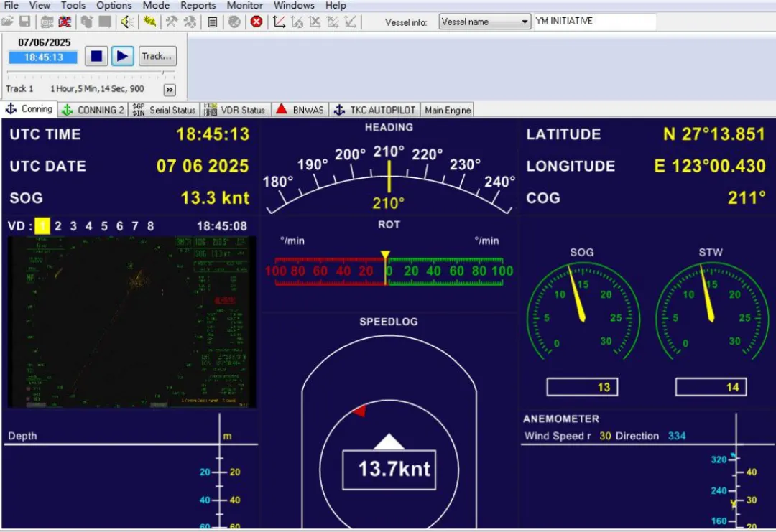The height and width of the screenshot is (532, 776).
Task: Click the latitude value N 27°13.851
Action: (714, 134)
